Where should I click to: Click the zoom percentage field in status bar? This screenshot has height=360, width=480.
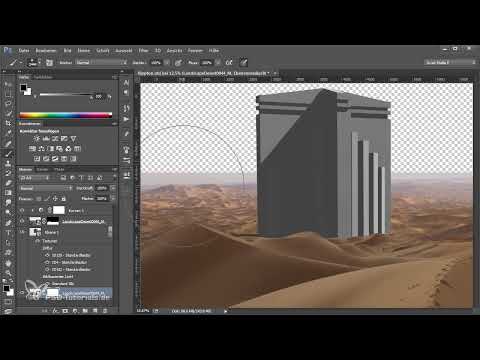point(143,311)
